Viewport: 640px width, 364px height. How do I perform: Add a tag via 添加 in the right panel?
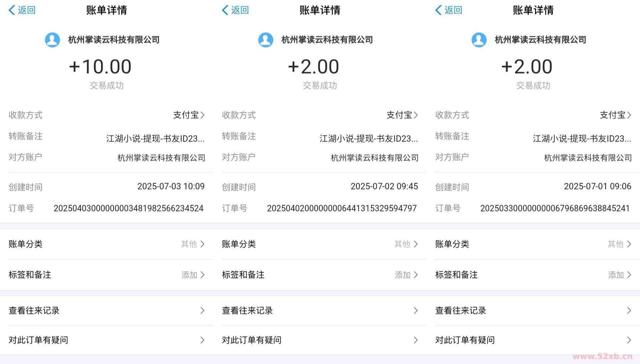pyautogui.click(x=620, y=275)
